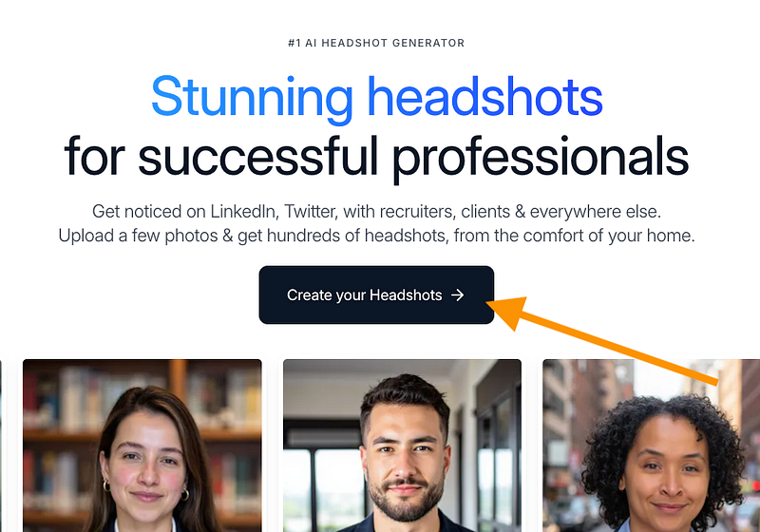Screen dimensions: 760x532
Task: Click the 'Upload a few photos' sentence
Action: [376, 236]
